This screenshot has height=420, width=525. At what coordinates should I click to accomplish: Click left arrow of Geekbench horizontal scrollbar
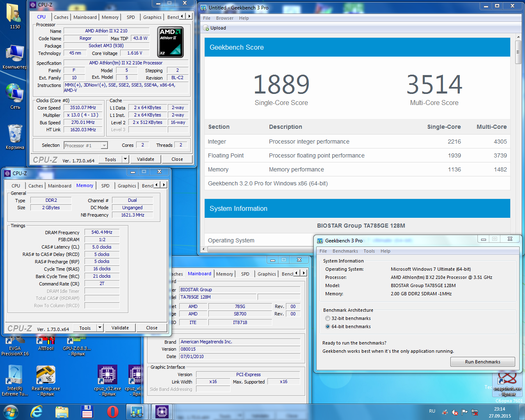click(x=203, y=249)
